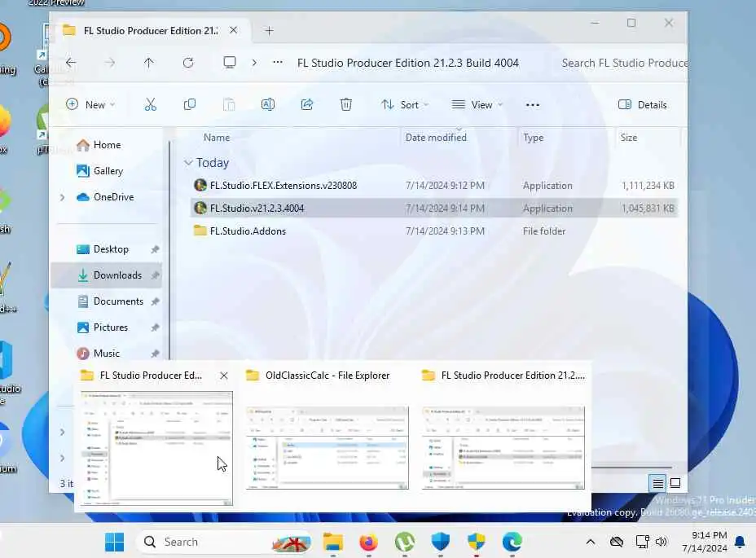
Task: Open the View dropdown menu
Action: (477, 104)
